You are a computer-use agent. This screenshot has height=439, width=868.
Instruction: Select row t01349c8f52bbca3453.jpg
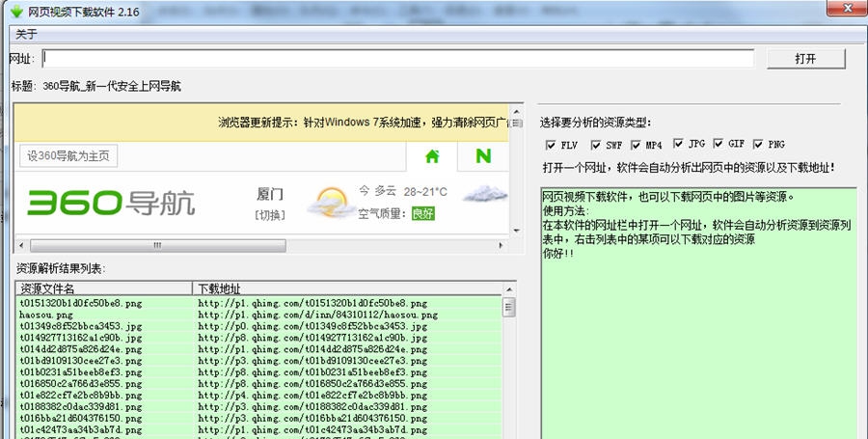(258, 327)
